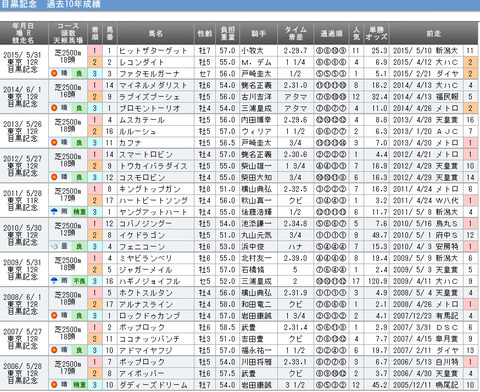Select horse name ジャガーメイル
The width and height of the screenshot is (480, 392).
tap(146, 270)
